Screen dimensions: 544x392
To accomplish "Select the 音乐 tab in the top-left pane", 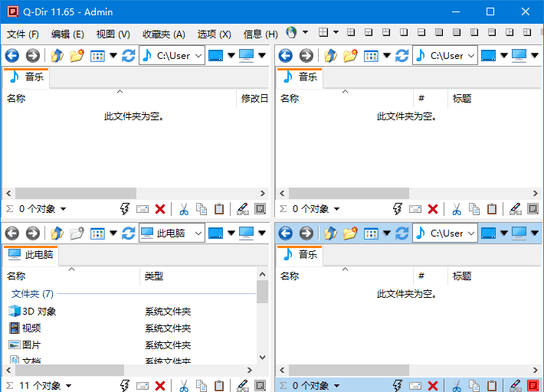I will [26, 77].
